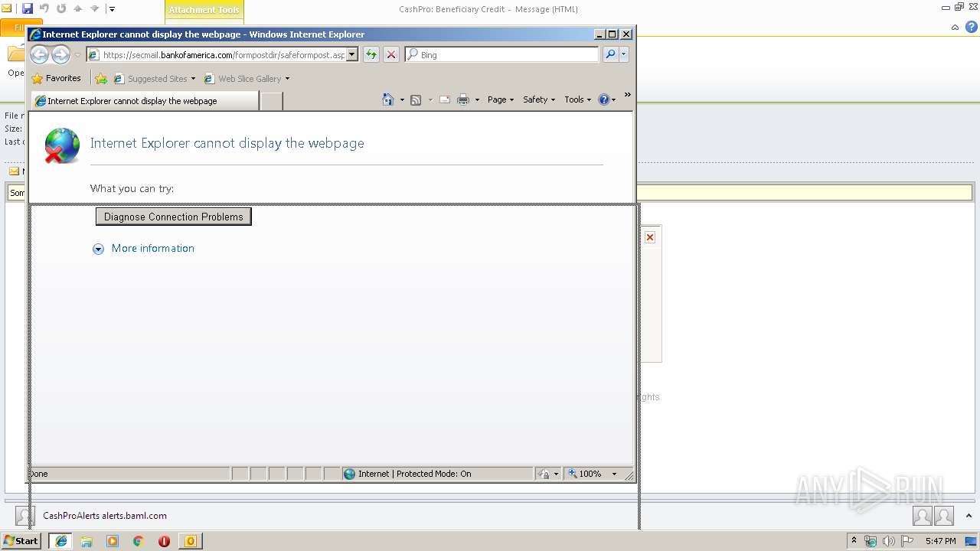
Task: Click the 5:47 PM system clock
Action: [x=940, y=541]
